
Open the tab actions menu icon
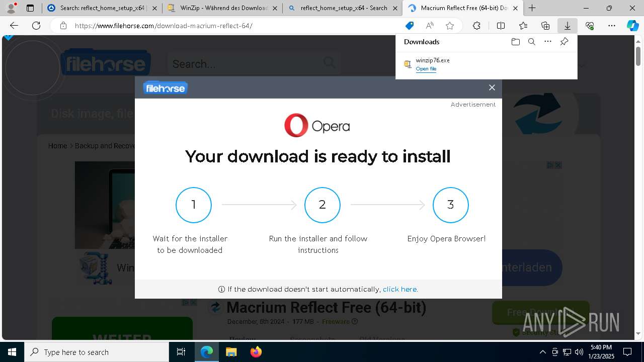[30, 8]
